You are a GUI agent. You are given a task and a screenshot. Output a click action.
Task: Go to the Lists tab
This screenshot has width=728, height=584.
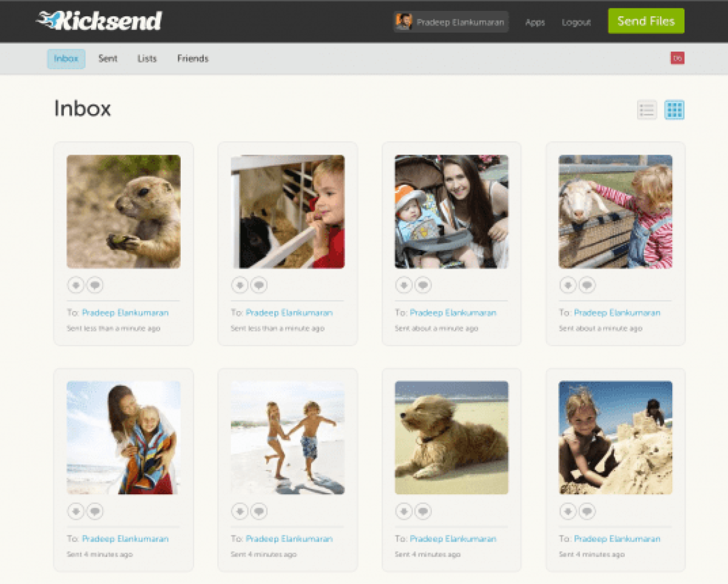click(147, 59)
